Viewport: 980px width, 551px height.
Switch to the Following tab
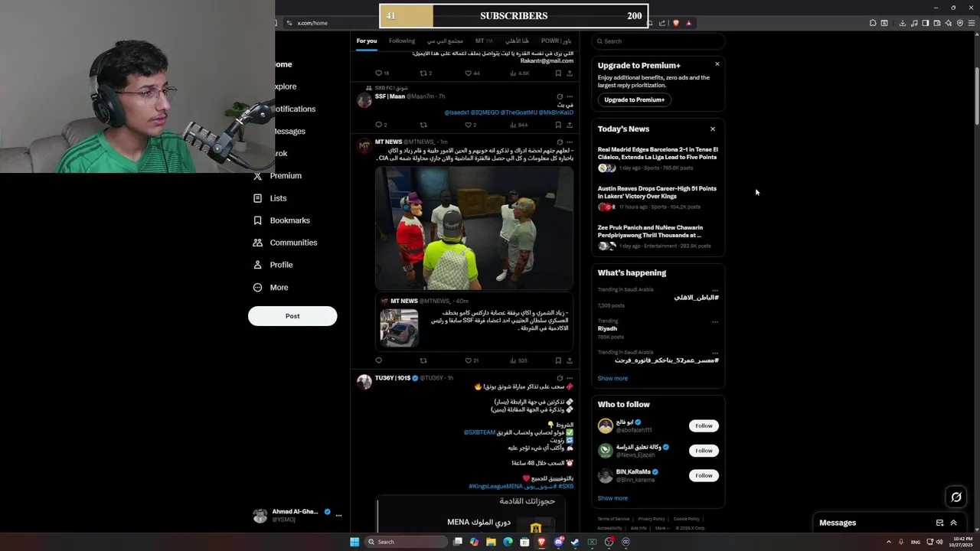pos(402,41)
